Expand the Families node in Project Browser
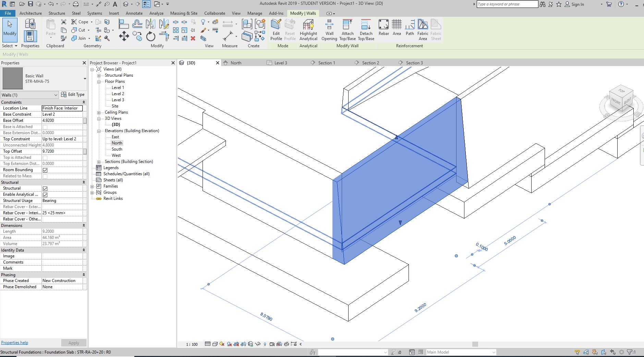 tap(92, 186)
